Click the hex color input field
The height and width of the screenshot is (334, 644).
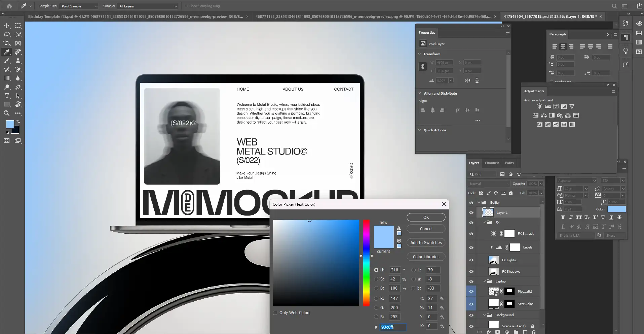393,327
